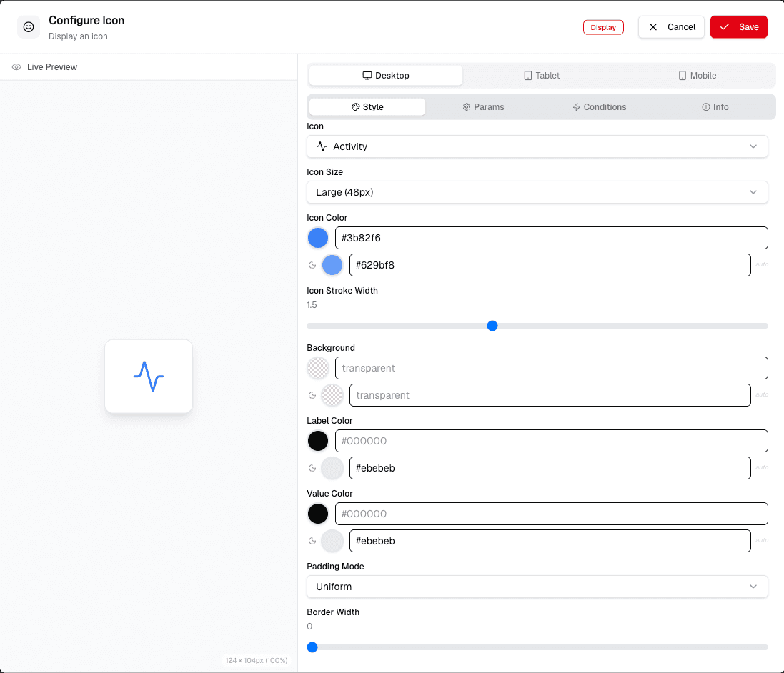Click the Label Color #000000 input field
Screen dimensions: 784x673
point(552,441)
